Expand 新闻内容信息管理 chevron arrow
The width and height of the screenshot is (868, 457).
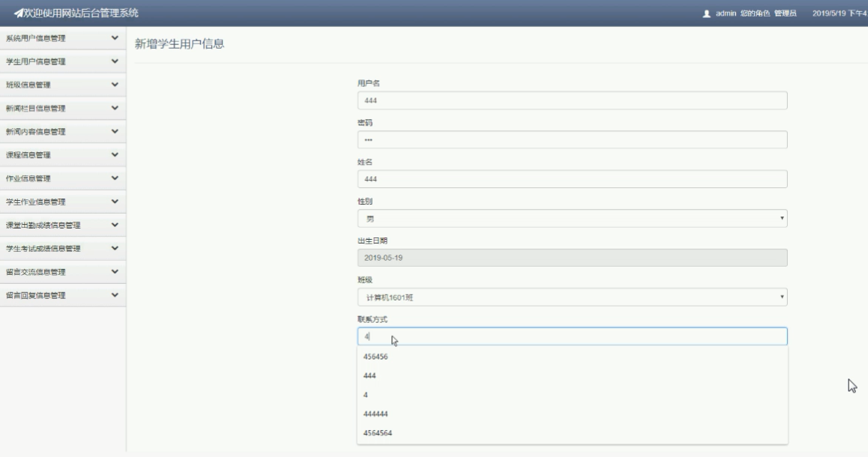115,131
